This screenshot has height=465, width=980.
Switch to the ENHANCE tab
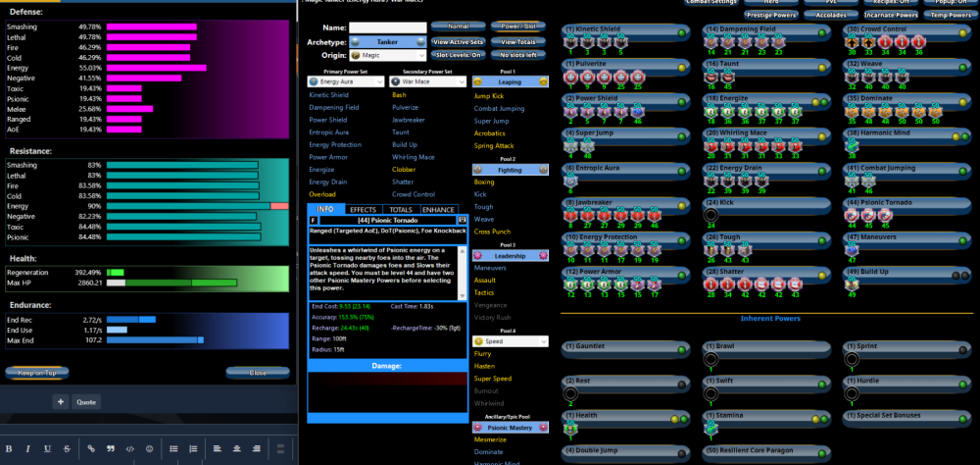point(438,209)
